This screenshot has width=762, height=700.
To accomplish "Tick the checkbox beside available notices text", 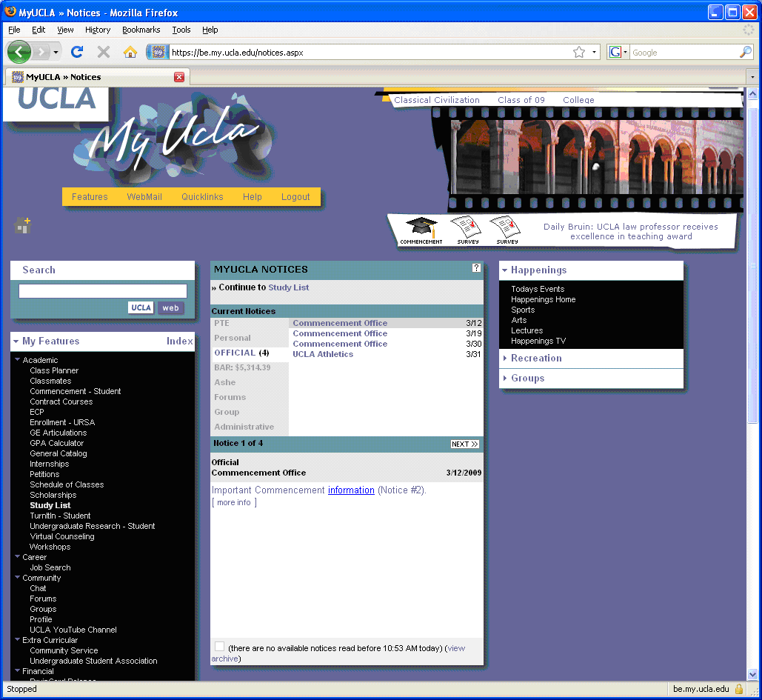I will [x=219, y=647].
